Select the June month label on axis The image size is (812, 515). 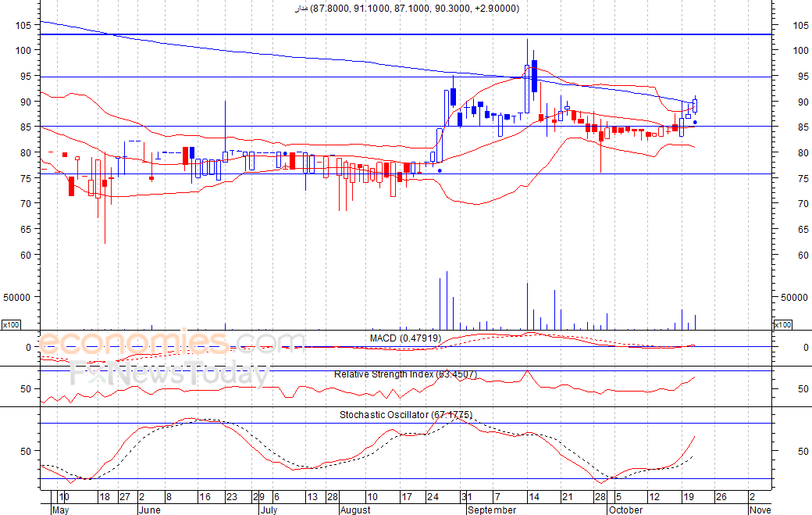[x=150, y=510]
